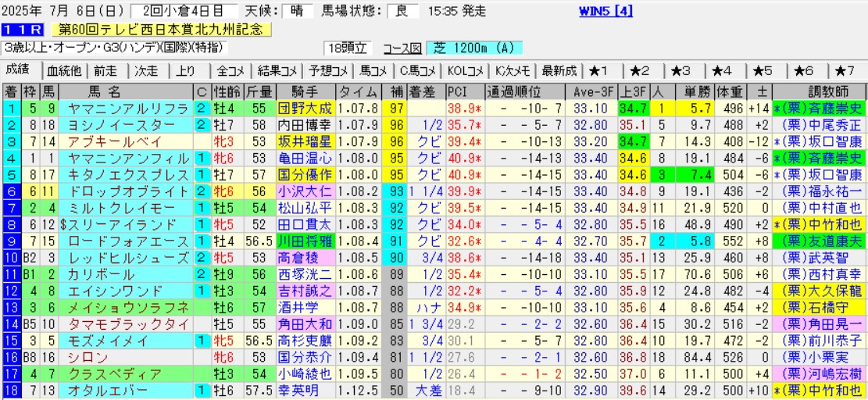Open the ★1 star tab
Image resolution: width=868 pixels, height=400 pixels.
[x=601, y=70]
